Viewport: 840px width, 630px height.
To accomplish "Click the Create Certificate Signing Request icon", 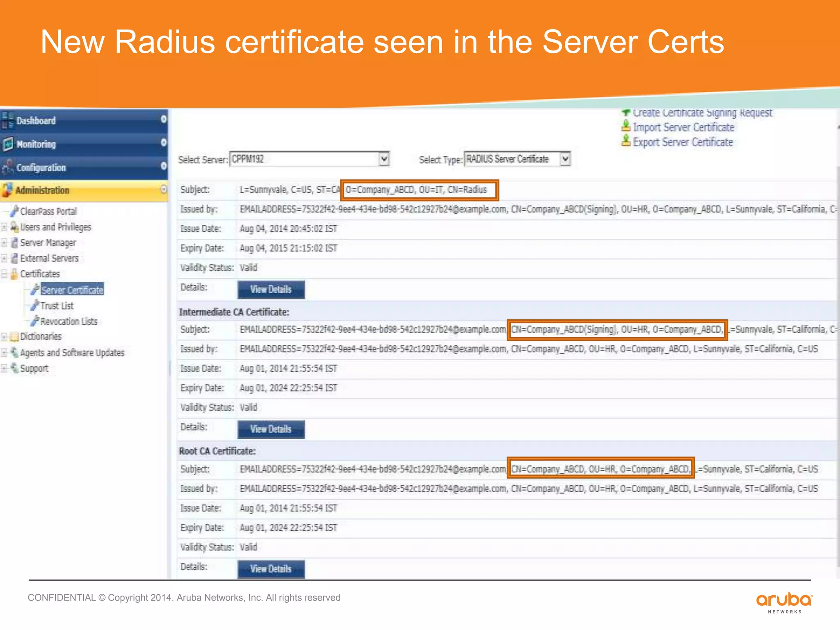I will [x=626, y=112].
